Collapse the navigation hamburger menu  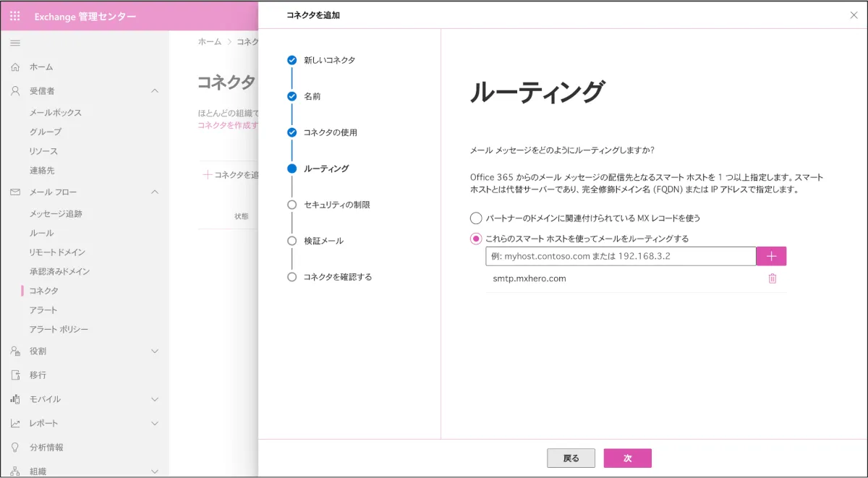pos(15,43)
